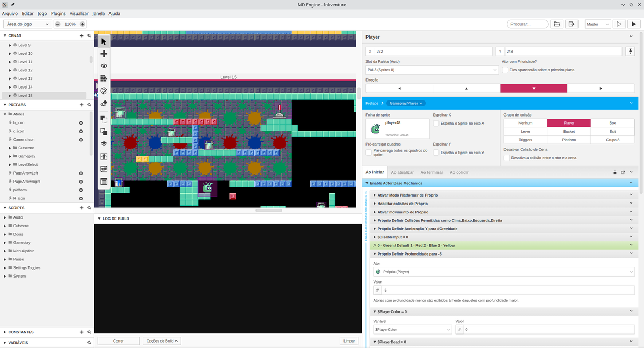Instantiate platform prefab with its plus button
This screenshot has height=348, width=644.
click(x=81, y=190)
